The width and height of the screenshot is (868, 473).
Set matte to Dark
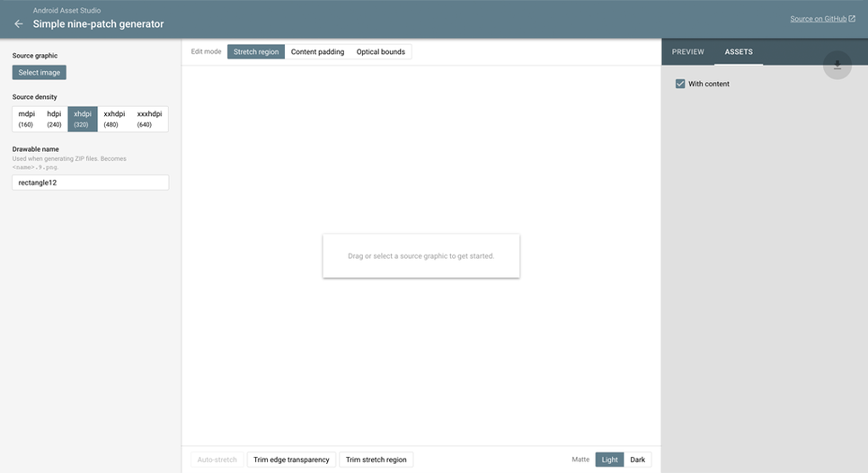(637, 460)
